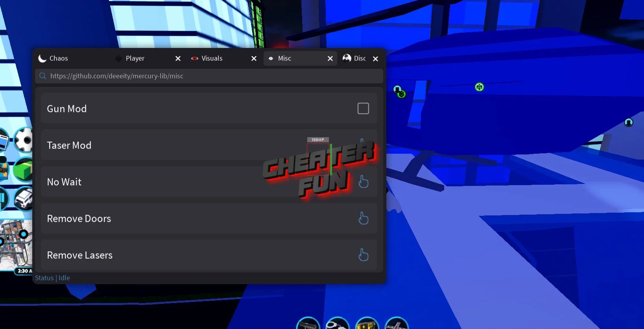
Task: Click the github URL address field
Action: (x=209, y=76)
